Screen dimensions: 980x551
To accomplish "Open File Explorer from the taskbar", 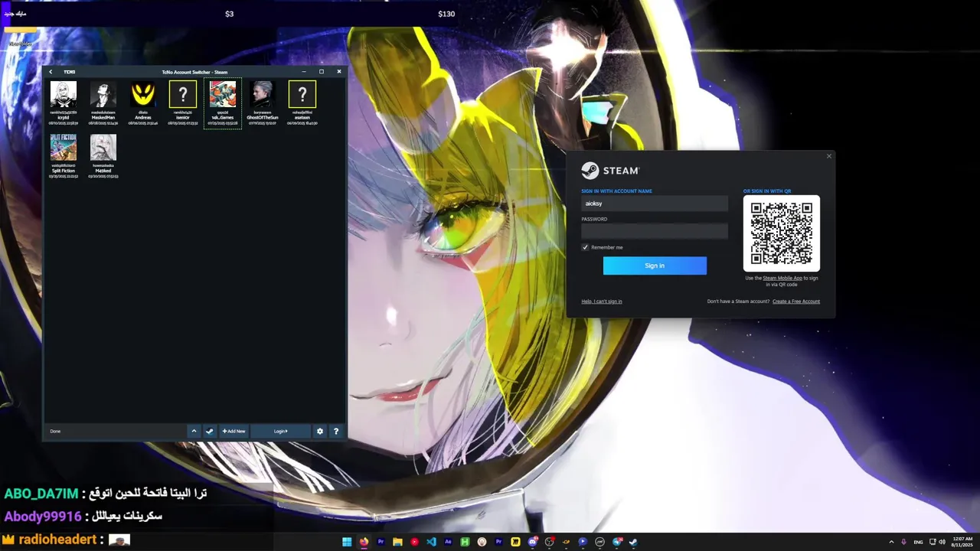I will (397, 542).
